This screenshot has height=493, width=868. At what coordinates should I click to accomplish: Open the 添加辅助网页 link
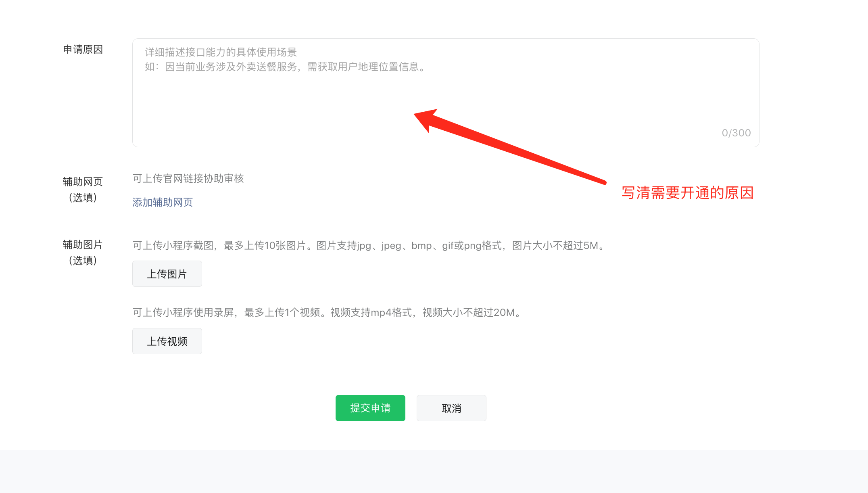163,202
